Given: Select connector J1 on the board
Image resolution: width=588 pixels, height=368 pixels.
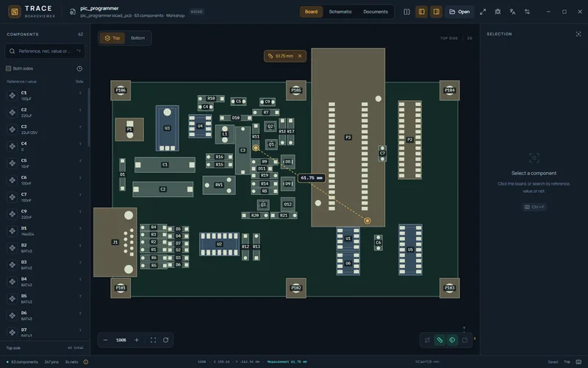Looking at the screenshot, I should (115, 242).
